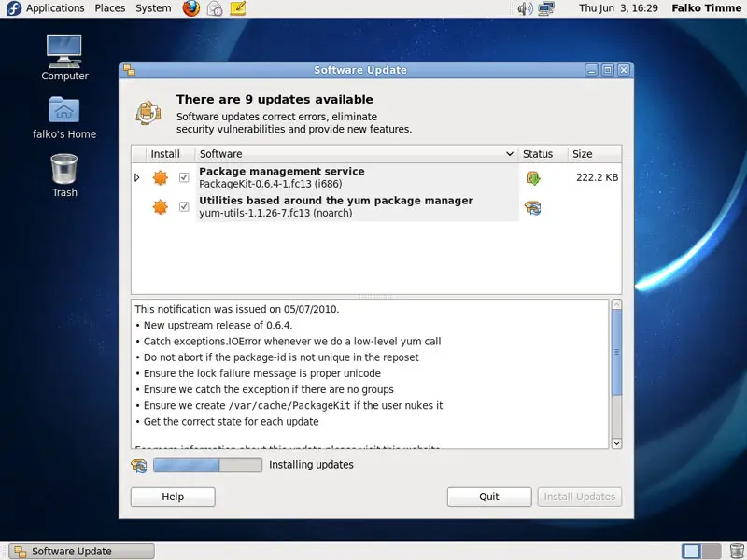The image size is (747, 560).
Task: Switch to the first workspace
Action: [x=691, y=552]
